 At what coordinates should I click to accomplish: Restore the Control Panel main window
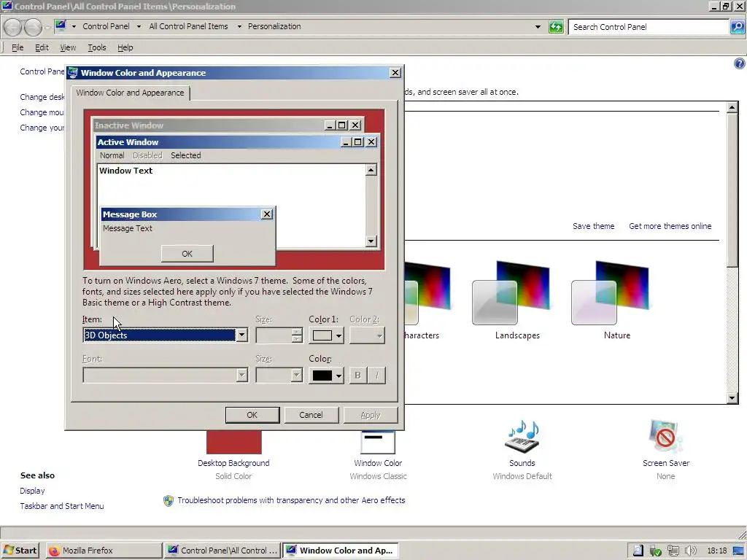coord(726,6)
